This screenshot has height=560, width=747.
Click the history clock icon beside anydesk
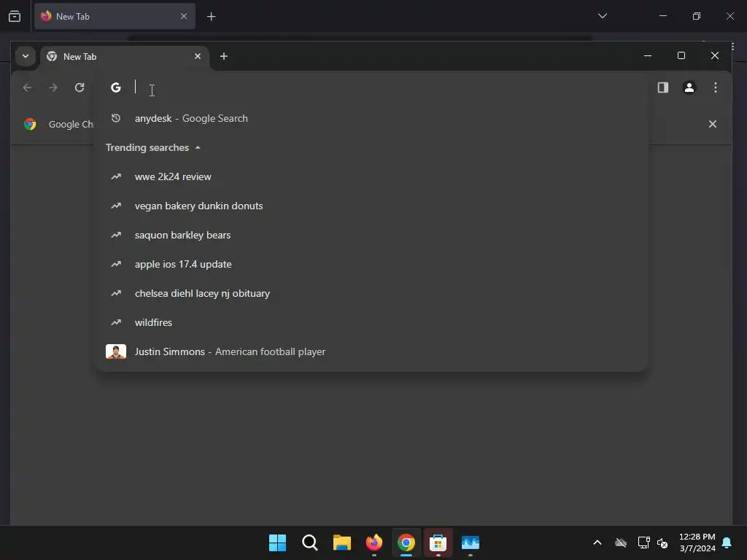(x=116, y=118)
